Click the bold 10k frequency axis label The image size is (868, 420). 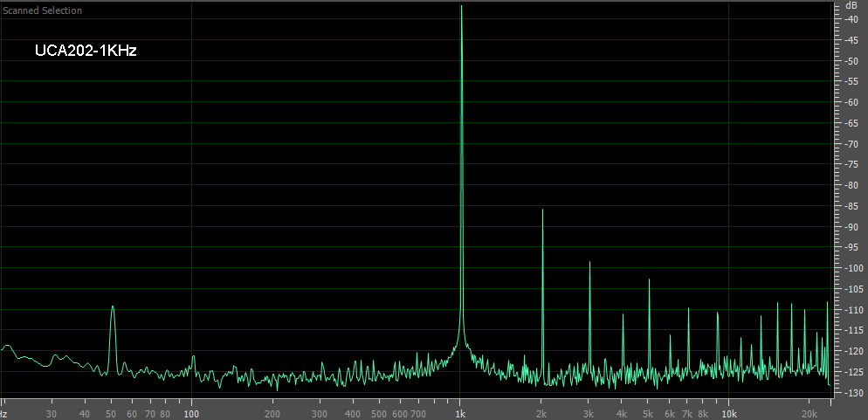click(x=729, y=414)
